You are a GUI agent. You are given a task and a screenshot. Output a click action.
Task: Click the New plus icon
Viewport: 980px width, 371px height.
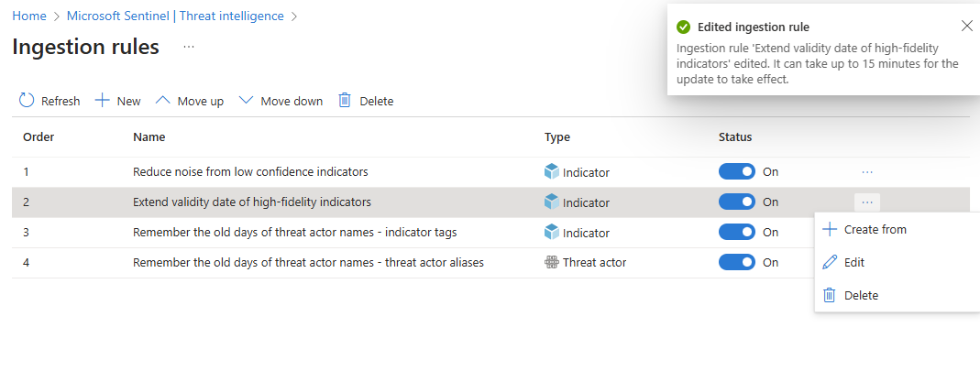click(103, 101)
